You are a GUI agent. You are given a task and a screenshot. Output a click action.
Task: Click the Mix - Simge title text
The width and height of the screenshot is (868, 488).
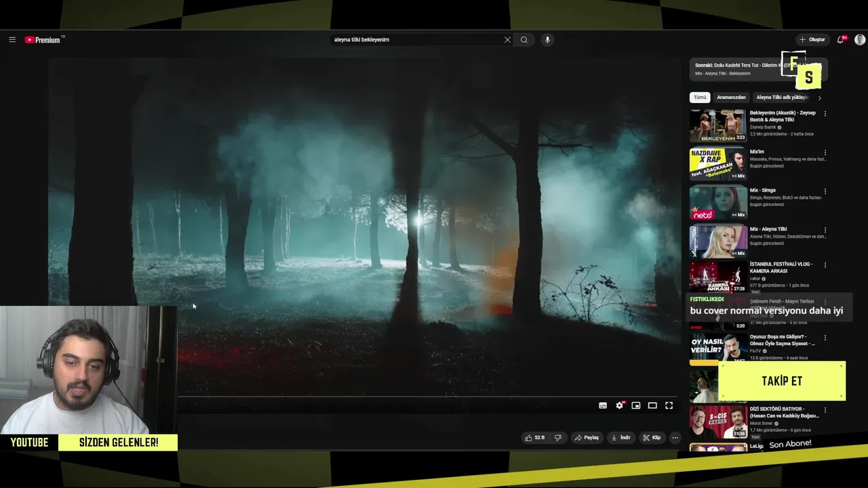763,190
